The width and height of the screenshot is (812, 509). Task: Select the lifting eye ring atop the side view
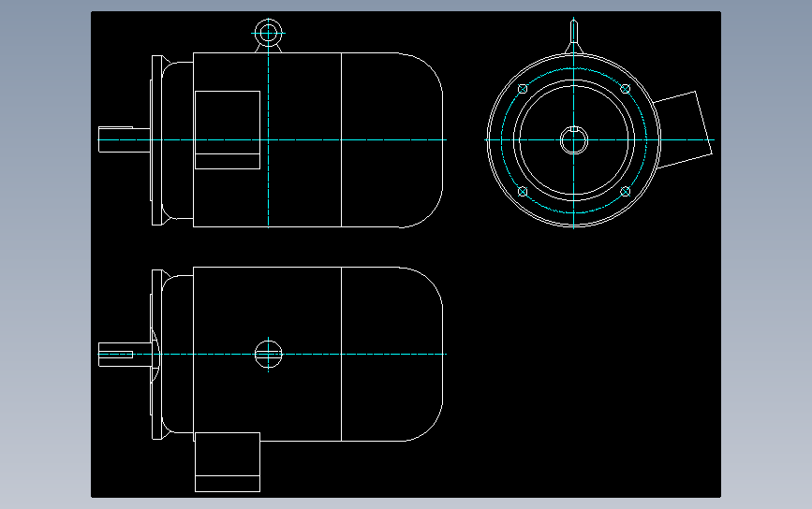click(x=268, y=33)
